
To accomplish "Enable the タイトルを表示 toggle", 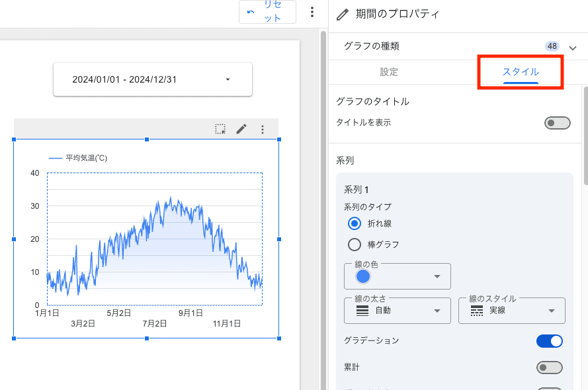I will point(557,123).
